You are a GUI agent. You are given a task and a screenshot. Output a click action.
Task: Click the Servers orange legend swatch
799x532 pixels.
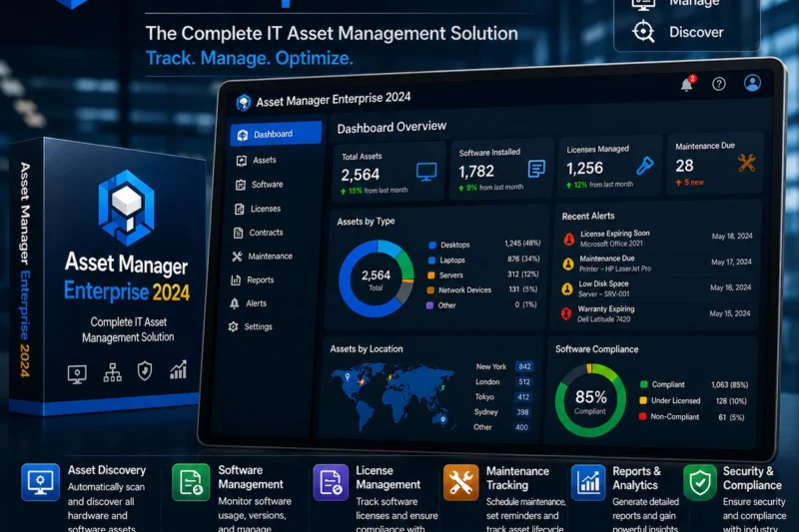pos(431,275)
